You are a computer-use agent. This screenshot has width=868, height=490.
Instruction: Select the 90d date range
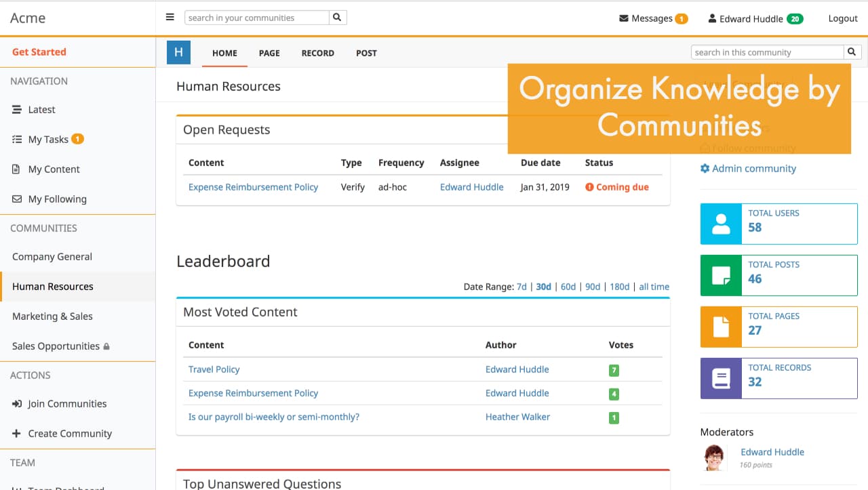tap(593, 287)
